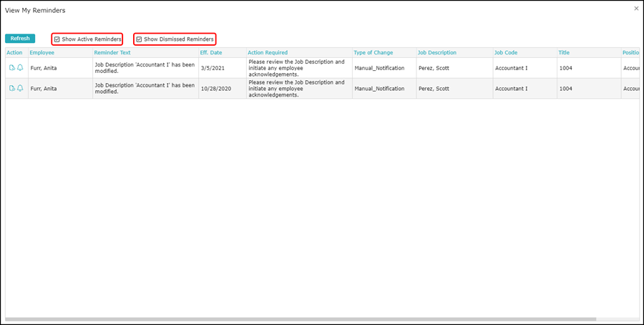The height and width of the screenshot is (325, 644).
Task: Sort by the Employee column header
Action: pyautogui.click(x=42, y=53)
